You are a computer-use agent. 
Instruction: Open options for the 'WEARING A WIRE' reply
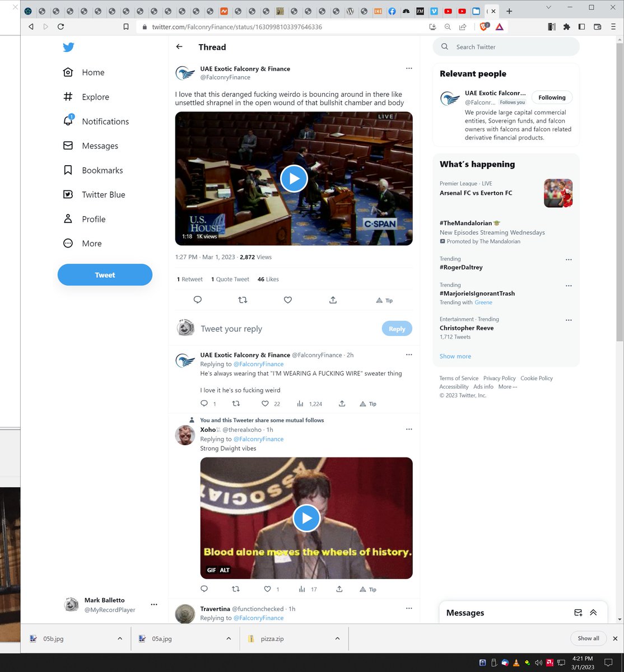tap(409, 354)
